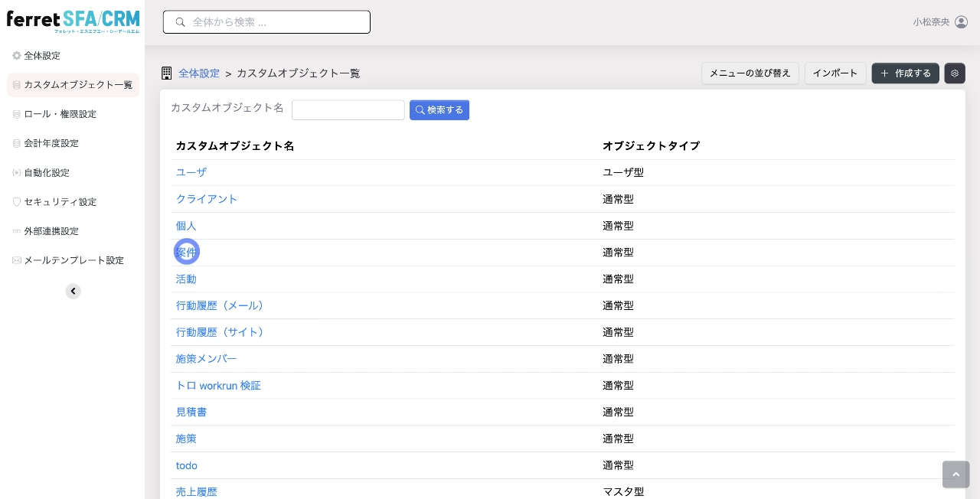Click the 小松奈央 user name
The height and width of the screenshot is (499, 980).
click(x=931, y=22)
